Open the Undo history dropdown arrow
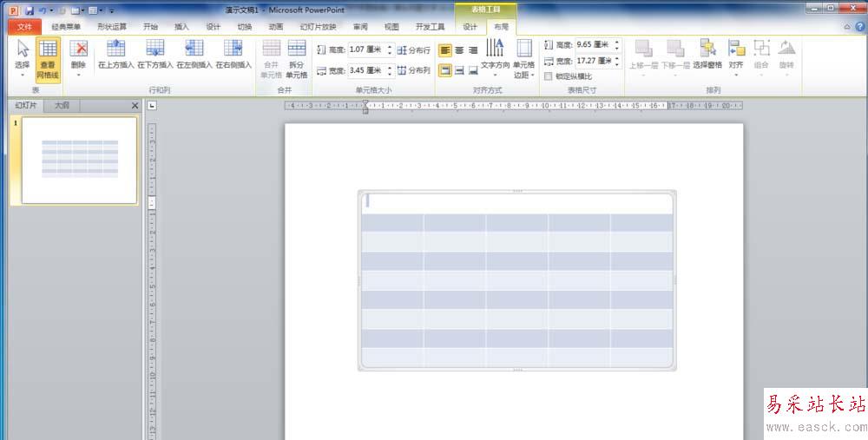 51,10
